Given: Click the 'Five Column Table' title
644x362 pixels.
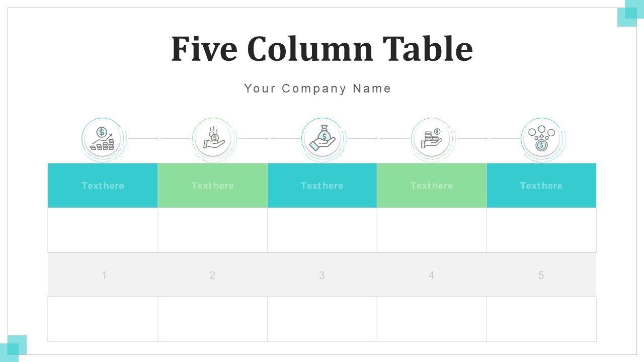Looking at the screenshot, I should pyautogui.click(x=322, y=49).
